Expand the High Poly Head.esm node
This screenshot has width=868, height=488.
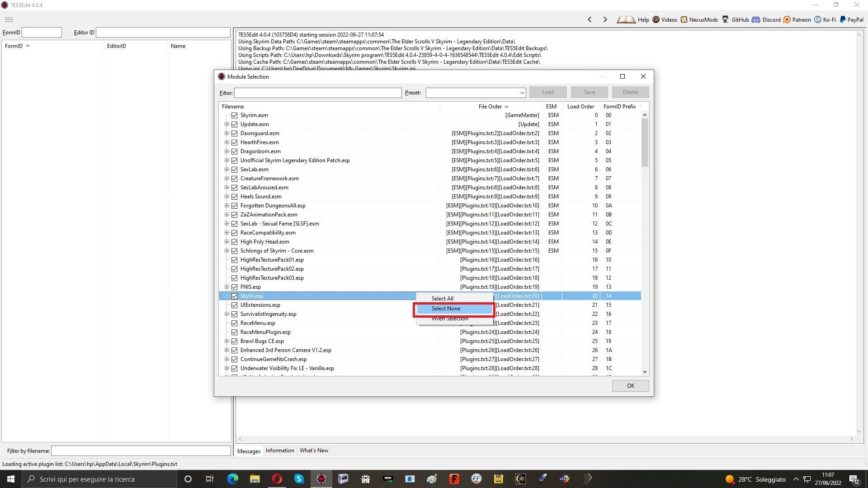(x=226, y=242)
